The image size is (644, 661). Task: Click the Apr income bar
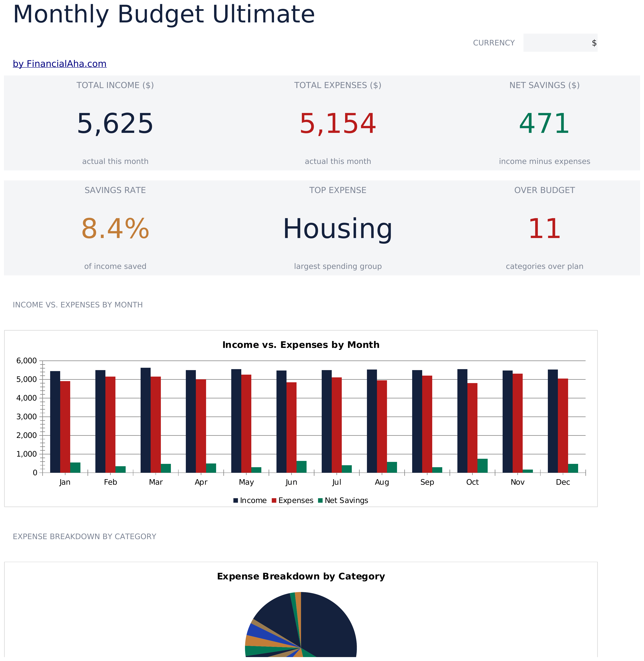point(190,421)
